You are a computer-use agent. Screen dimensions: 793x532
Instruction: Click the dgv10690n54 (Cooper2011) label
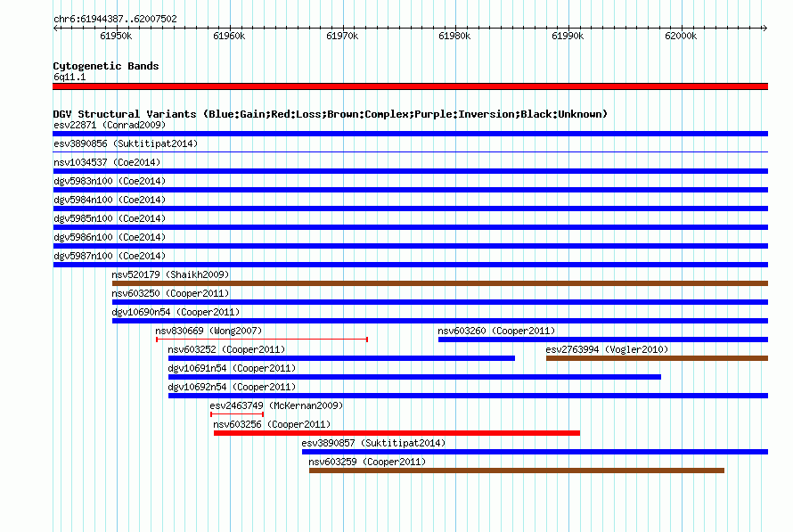[176, 312]
